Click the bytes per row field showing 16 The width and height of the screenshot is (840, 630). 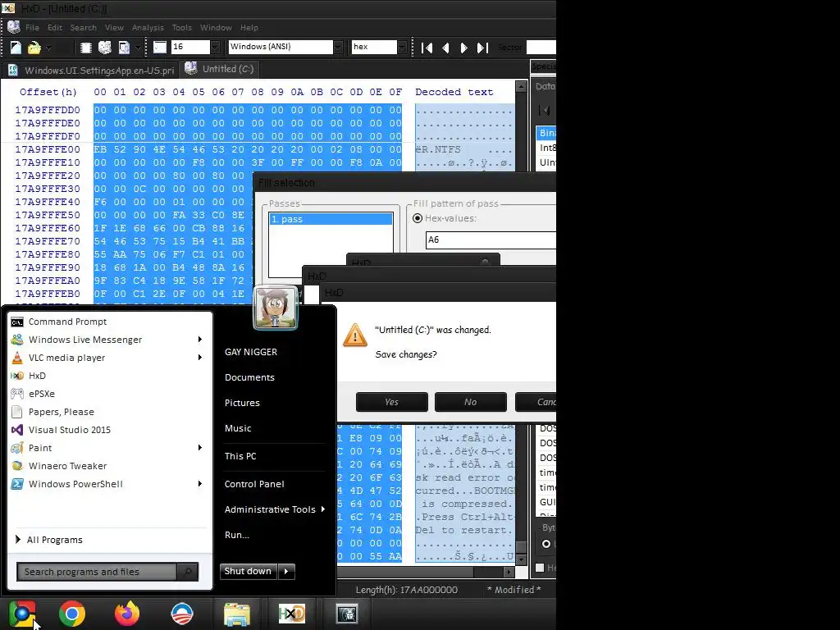click(x=190, y=47)
